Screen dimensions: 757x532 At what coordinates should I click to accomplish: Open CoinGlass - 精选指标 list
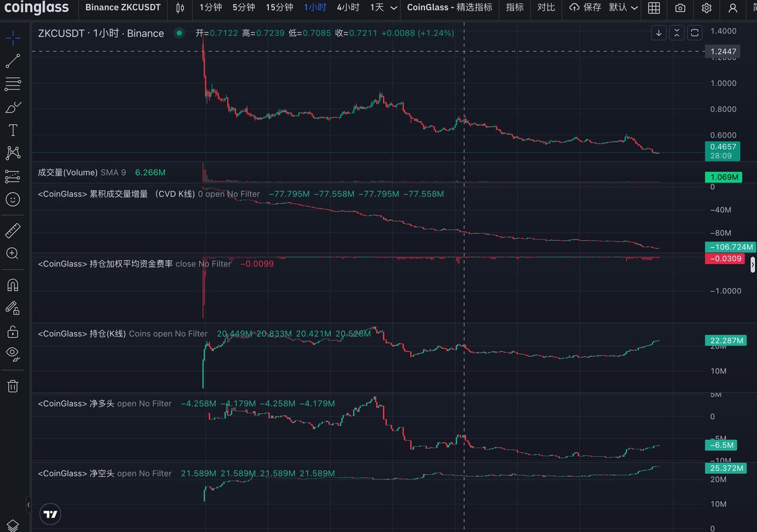point(450,8)
